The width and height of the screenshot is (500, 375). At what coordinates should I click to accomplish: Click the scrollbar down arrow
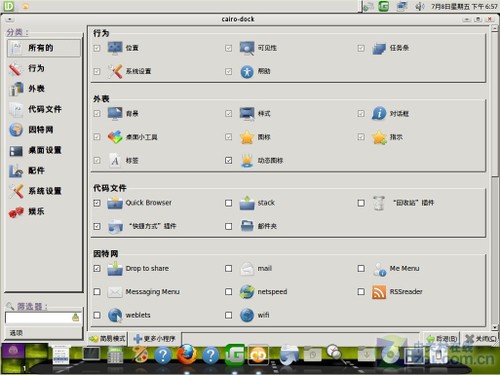pyautogui.click(x=495, y=327)
